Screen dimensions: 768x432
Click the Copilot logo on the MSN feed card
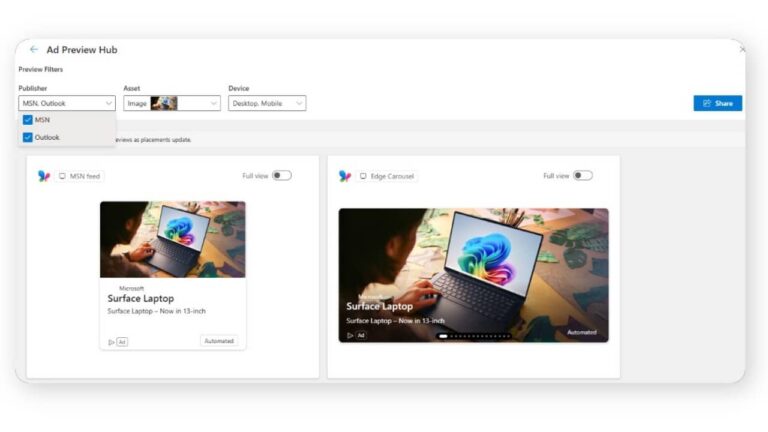tap(44, 176)
